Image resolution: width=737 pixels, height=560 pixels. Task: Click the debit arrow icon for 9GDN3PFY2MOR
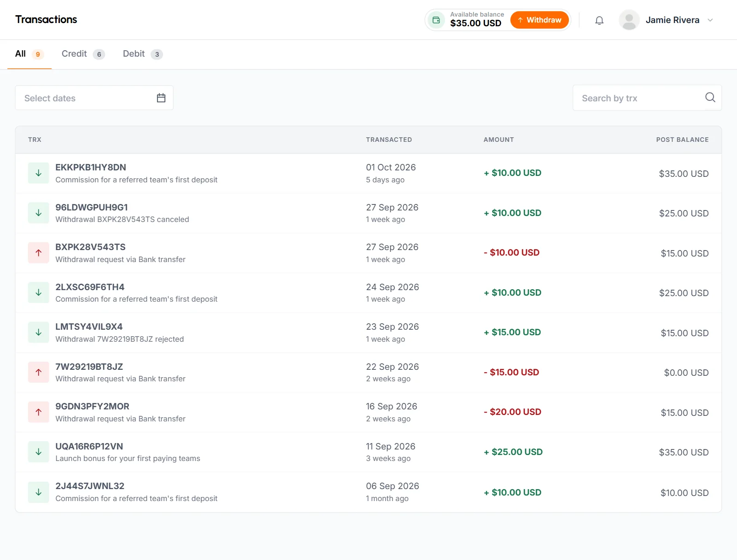click(x=39, y=412)
